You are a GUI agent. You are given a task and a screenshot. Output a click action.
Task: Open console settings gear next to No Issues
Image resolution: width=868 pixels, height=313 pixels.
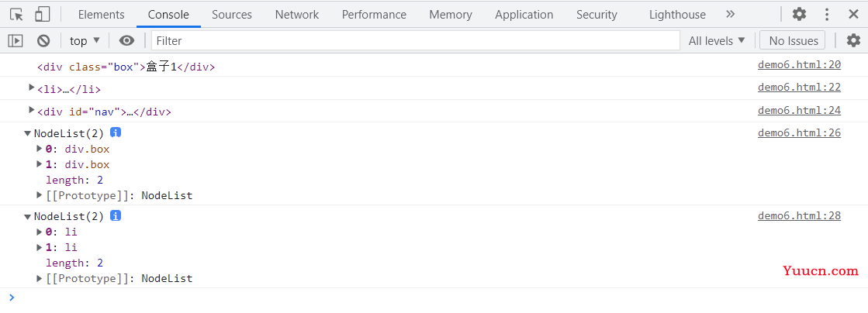[853, 40]
